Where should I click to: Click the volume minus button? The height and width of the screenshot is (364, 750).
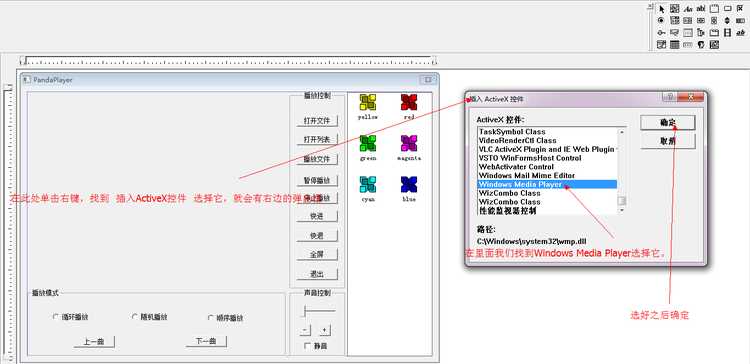tap(305, 330)
